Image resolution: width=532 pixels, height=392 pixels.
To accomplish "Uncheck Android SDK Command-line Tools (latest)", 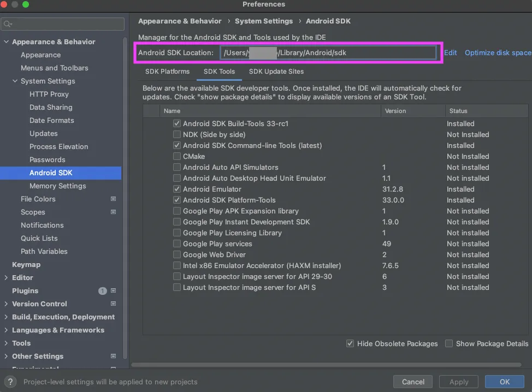I will click(x=177, y=145).
